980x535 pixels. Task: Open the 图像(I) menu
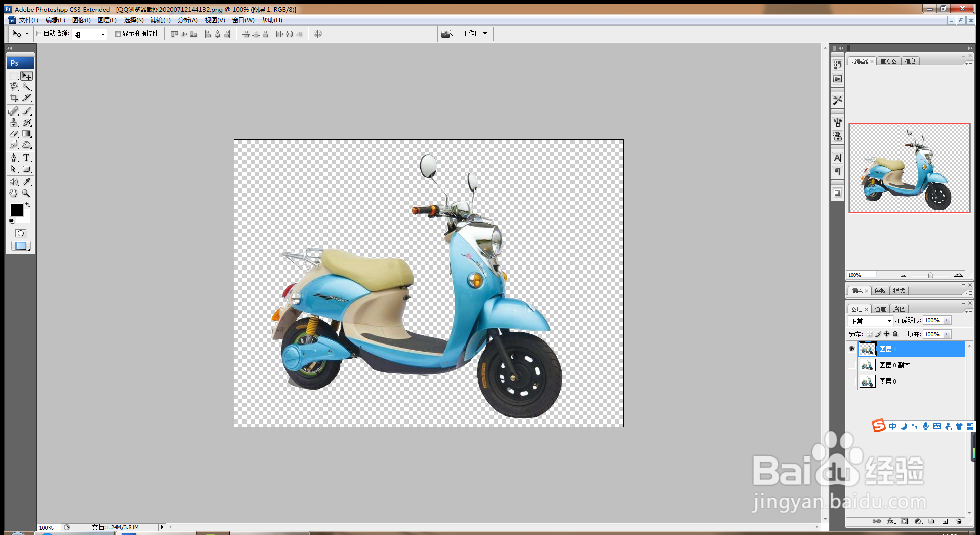(x=81, y=20)
